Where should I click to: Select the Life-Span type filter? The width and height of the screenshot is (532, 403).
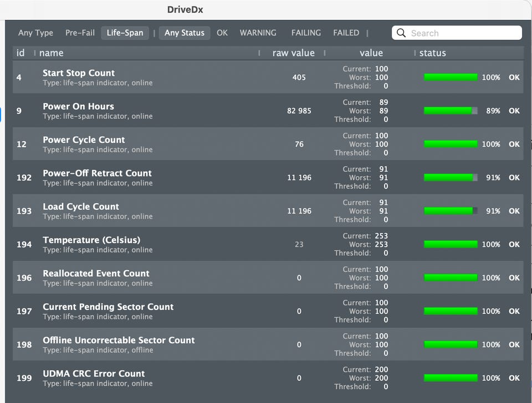pos(125,33)
